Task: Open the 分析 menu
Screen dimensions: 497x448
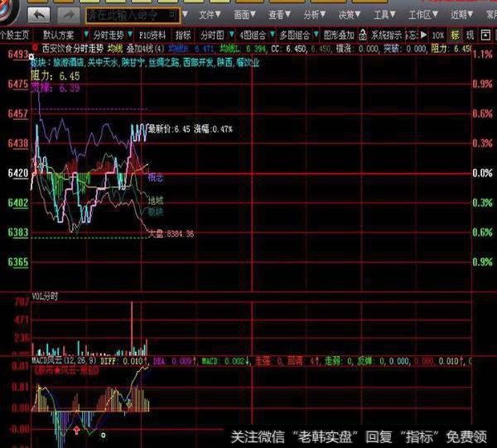Action: point(311,15)
